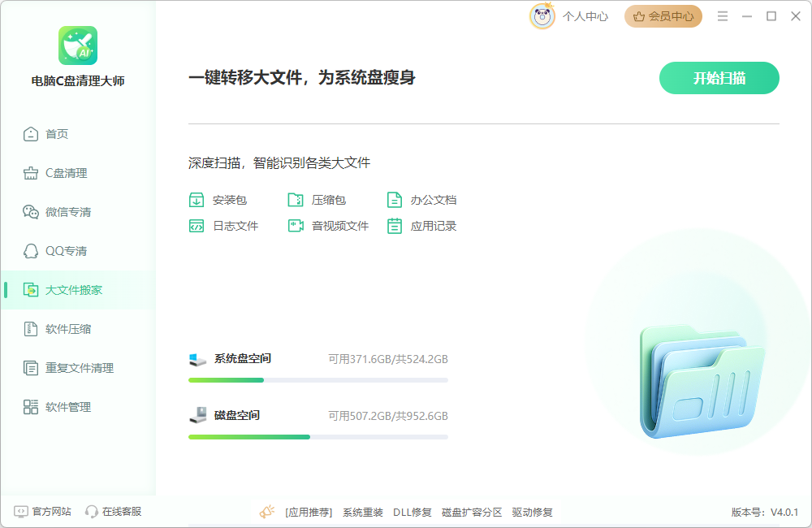Click the 开始扫描 scan button

(719, 78)
